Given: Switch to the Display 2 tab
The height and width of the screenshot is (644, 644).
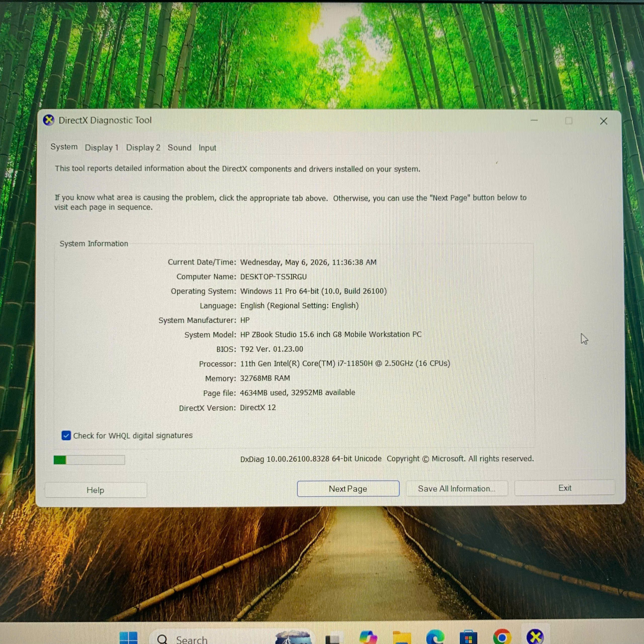Looking at the screenshot, I should coord(143,148).
